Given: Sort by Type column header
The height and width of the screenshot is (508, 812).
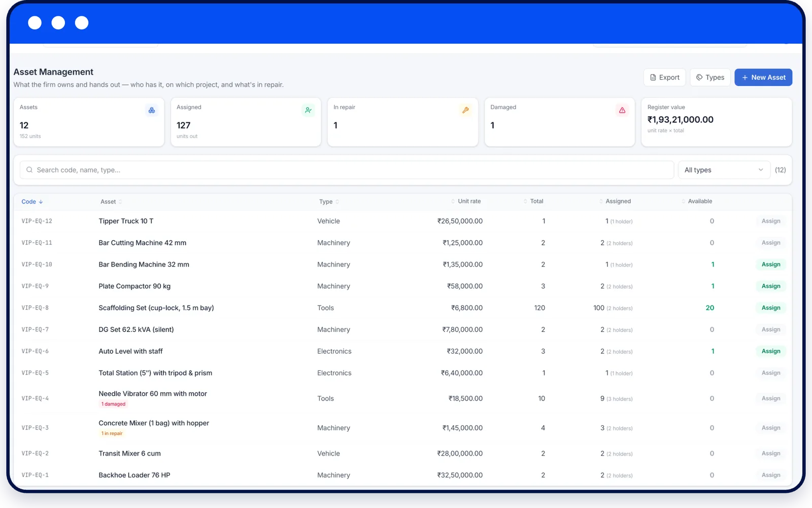Looking at the screenshot, I should tap(329, 201).
